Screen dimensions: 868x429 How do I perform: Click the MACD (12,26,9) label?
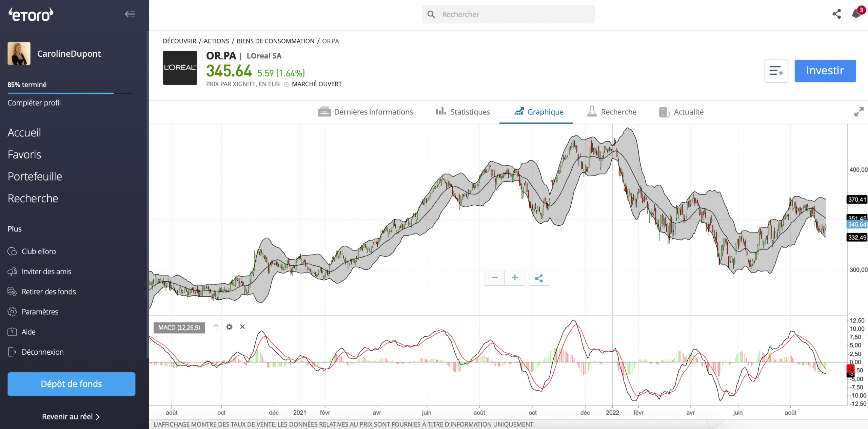click(179, 328)
